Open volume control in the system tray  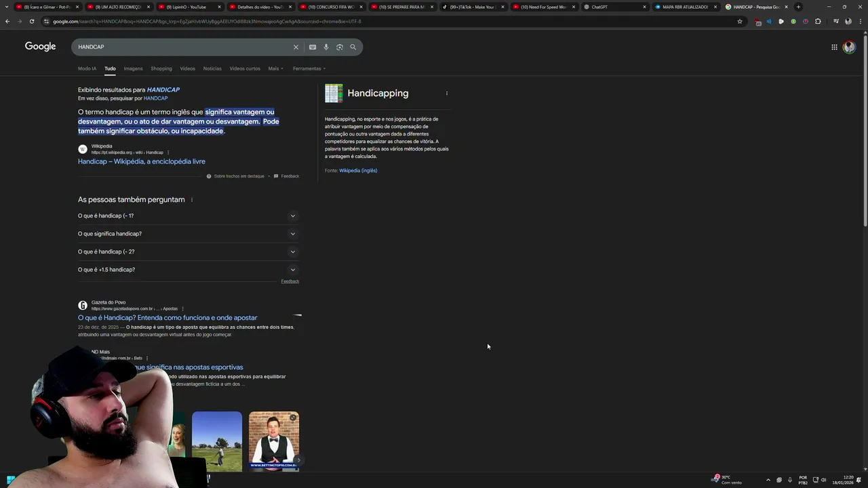click(824, 480)
